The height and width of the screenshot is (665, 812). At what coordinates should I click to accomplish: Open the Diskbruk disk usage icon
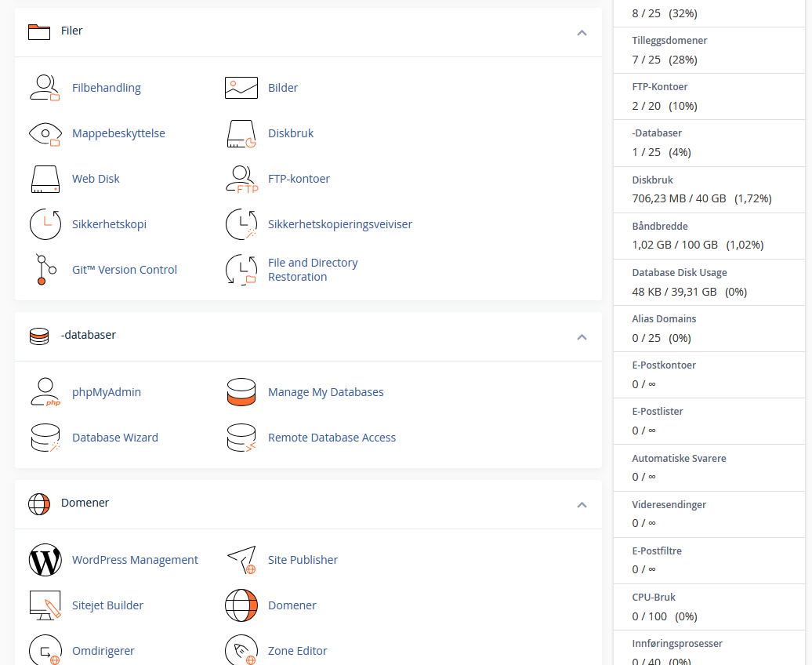pyautogui.click(x=241, y=133)
